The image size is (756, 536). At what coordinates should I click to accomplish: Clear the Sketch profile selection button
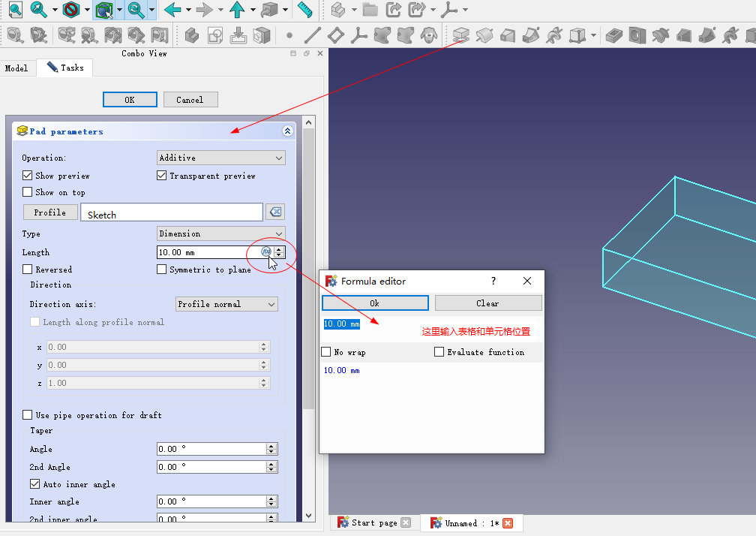(x=276, y=212)
